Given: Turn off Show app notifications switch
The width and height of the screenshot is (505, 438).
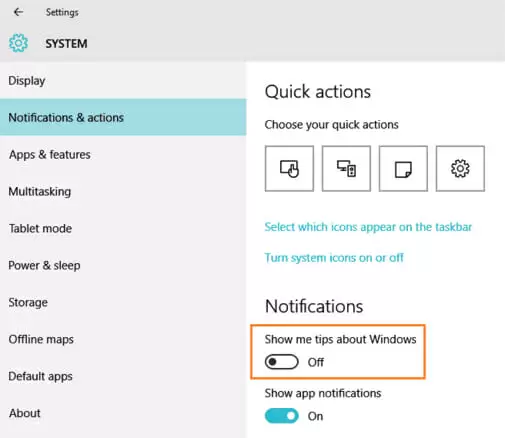Looking at the screenshot, I should (282, 416).
